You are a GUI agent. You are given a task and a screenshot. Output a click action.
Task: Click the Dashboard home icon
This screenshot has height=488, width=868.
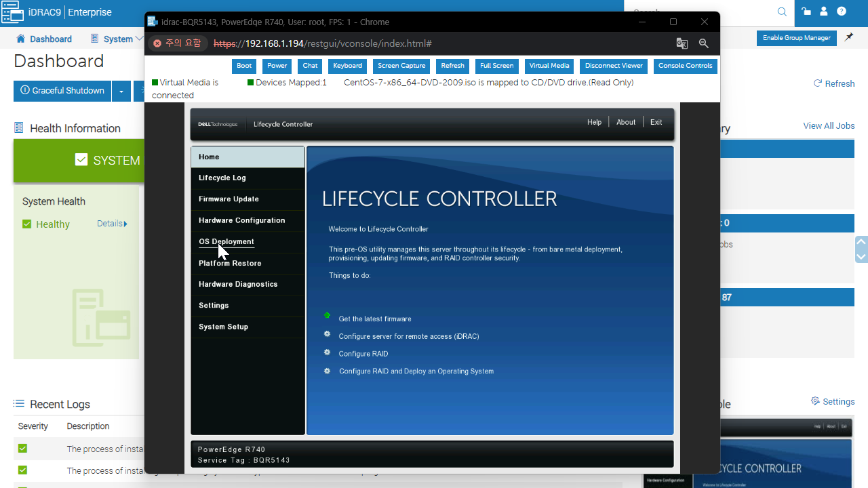[20, 39]
